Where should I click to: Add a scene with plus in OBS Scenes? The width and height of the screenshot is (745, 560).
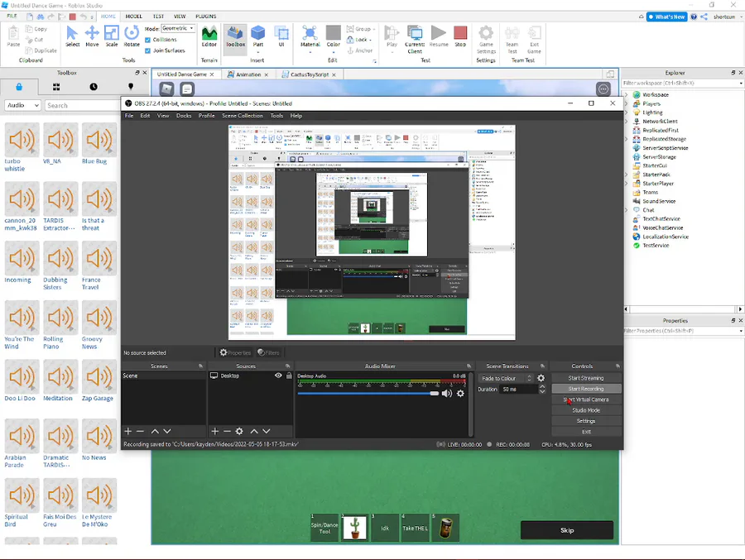tap(127, 431)
